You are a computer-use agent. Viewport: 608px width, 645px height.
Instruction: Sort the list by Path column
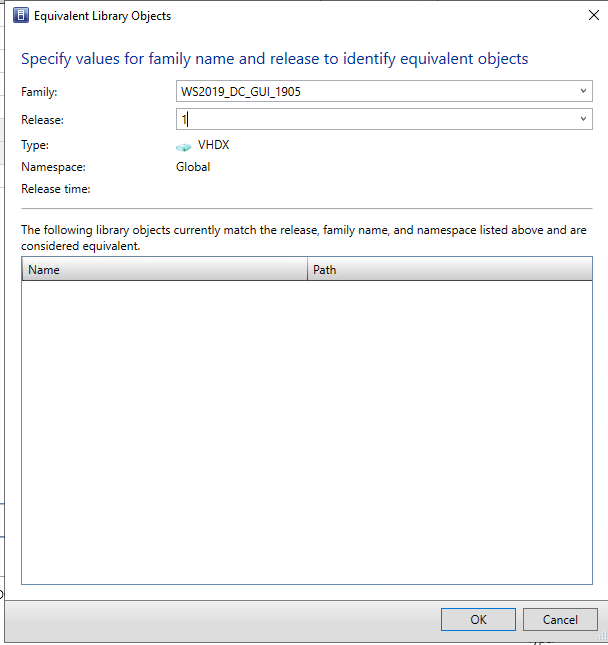(x=450, y=270)
